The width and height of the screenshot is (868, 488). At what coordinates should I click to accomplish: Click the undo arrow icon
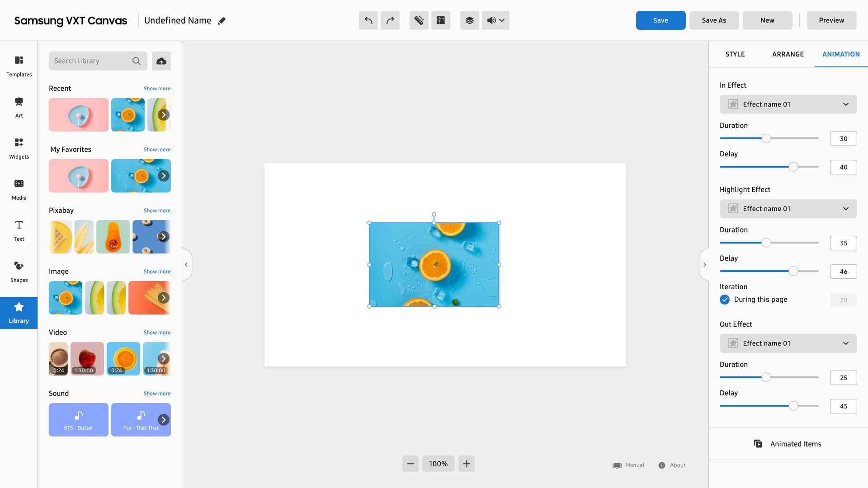(x=368, y=20)
